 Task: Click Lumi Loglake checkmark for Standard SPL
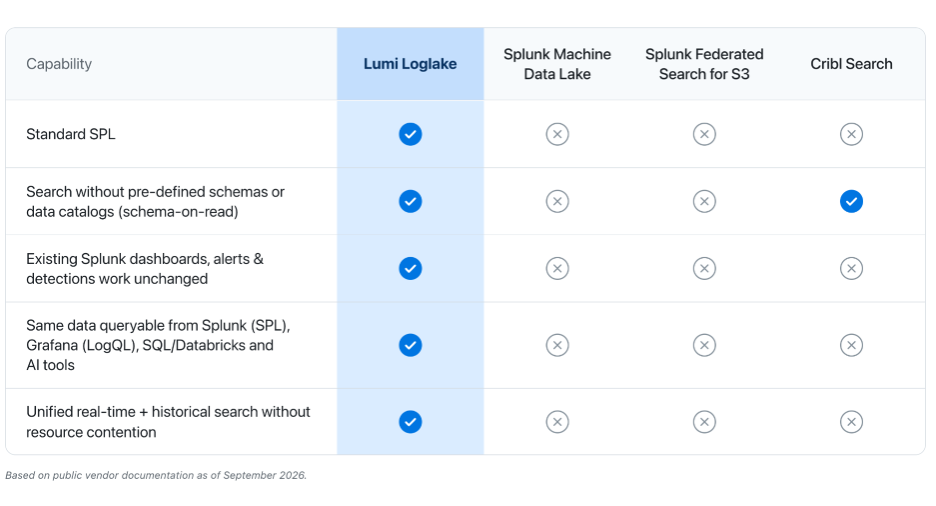[x=410, y=134]
